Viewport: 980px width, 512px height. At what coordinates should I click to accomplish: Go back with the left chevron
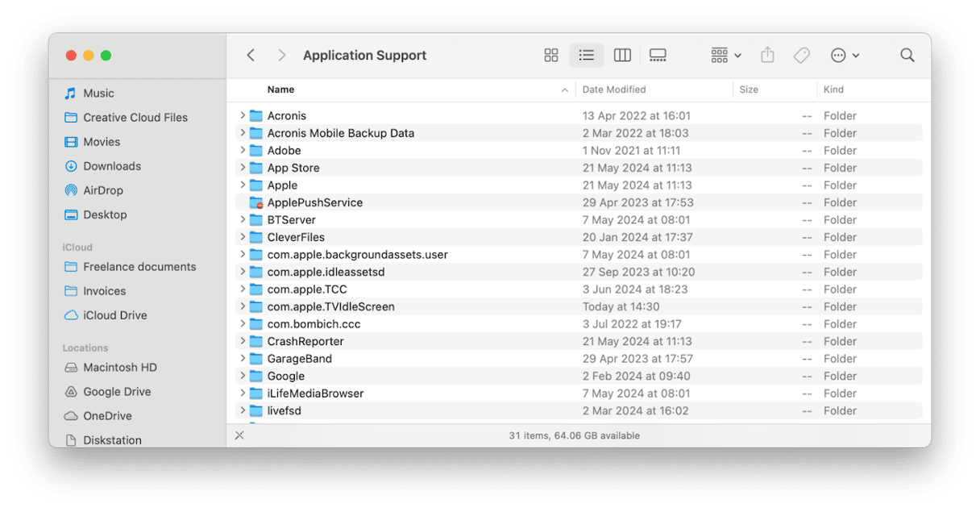pos(251,56)
